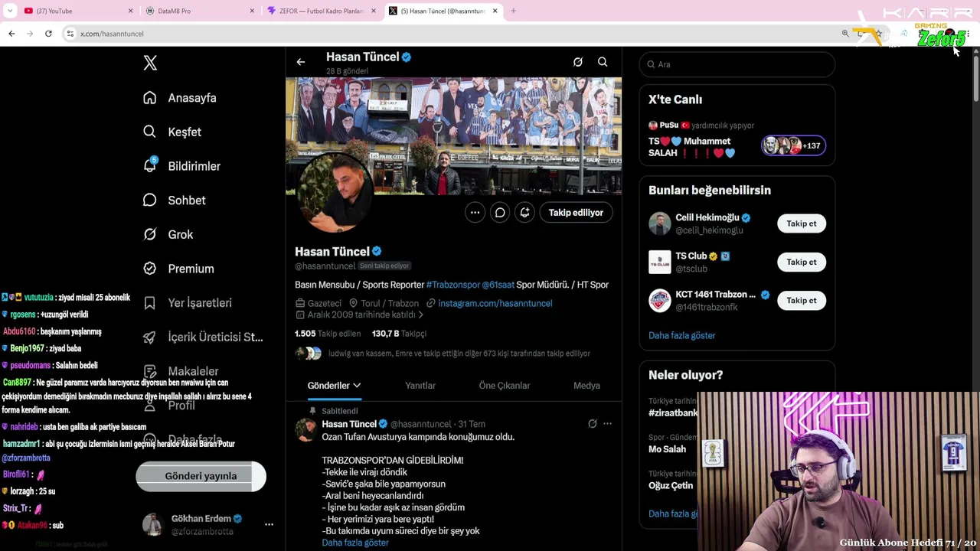Open the Gökhan Erdem account menu dots
The image size is (980, 551).
[x=269, y=524]
